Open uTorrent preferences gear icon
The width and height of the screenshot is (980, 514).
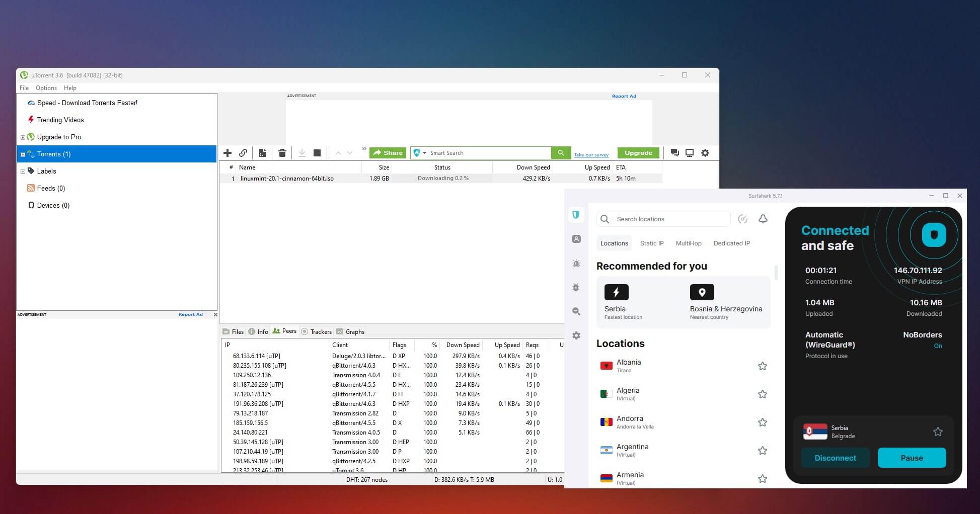[x=705, y=153]
